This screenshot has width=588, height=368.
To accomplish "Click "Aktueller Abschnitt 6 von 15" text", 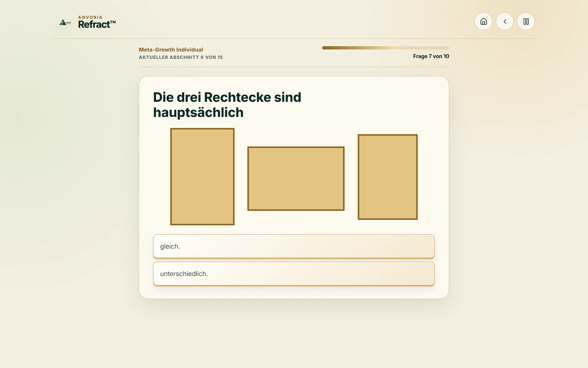I will (x=181, y=57).
